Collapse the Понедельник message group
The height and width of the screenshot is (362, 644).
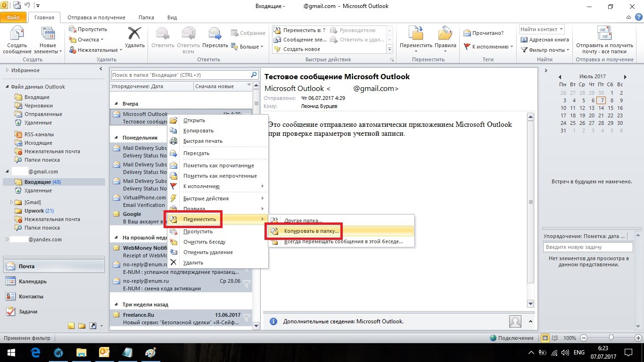(x=116, y=138)
